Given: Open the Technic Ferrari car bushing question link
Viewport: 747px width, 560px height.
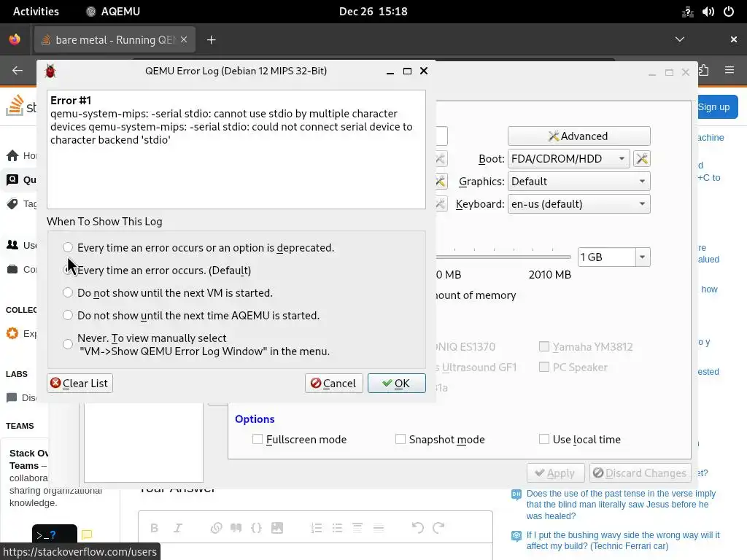Looking at the screenshot, I should point(623,540).
